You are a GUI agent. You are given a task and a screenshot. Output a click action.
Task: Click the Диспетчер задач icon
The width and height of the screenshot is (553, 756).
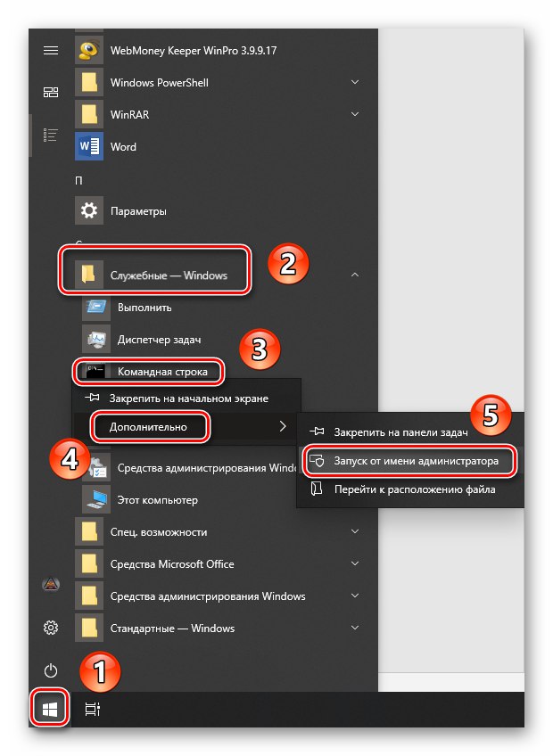96,340
